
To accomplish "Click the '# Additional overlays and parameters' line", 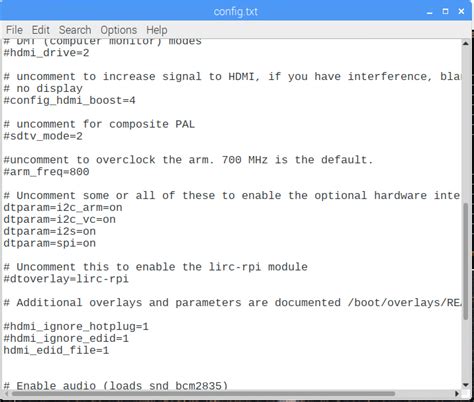I will [232, 303].
